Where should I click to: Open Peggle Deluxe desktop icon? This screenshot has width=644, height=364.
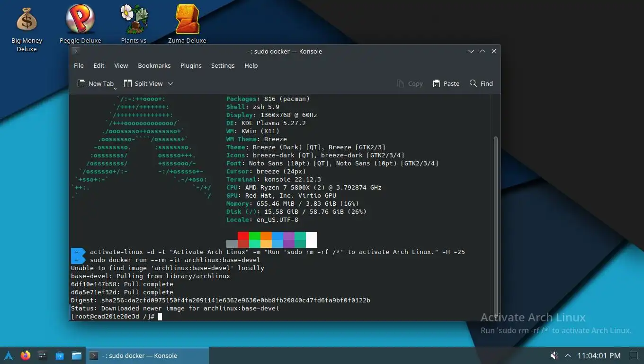click(x=80, y=24)
